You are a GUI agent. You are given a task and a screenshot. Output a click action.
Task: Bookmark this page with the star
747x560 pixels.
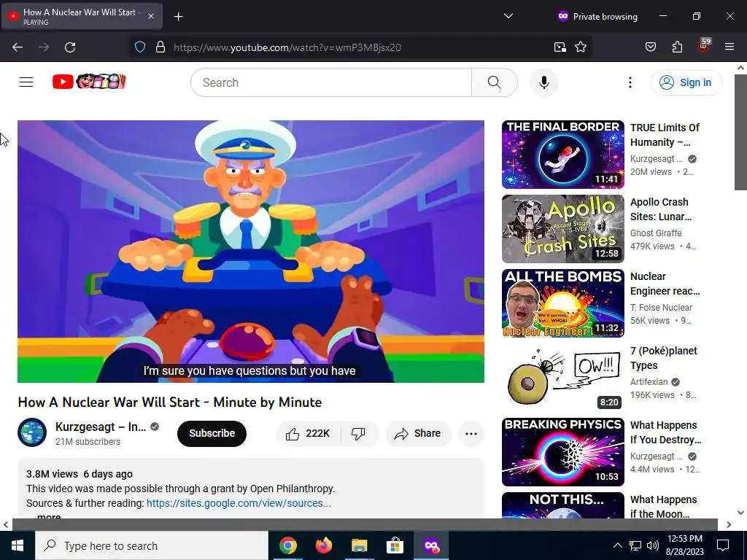580,47
